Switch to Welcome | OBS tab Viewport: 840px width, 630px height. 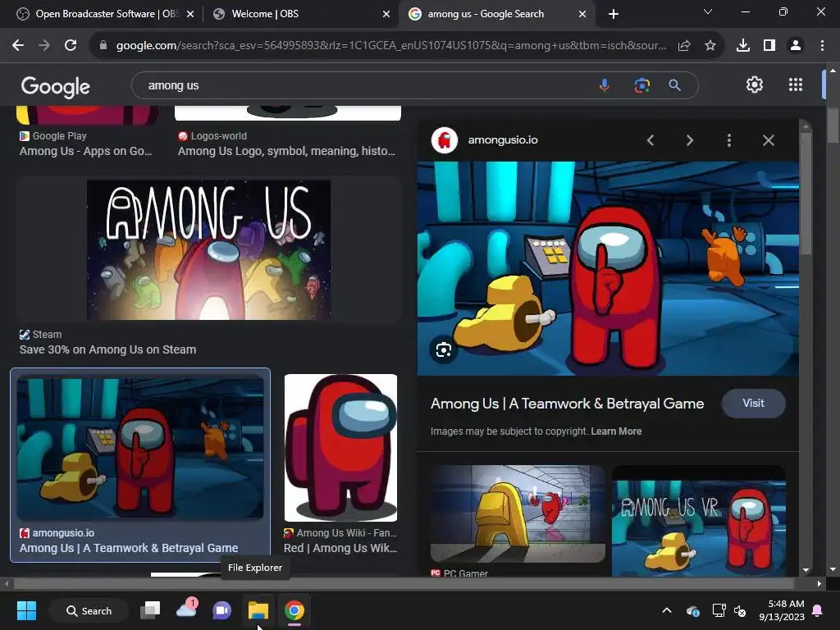click(300, 14)
